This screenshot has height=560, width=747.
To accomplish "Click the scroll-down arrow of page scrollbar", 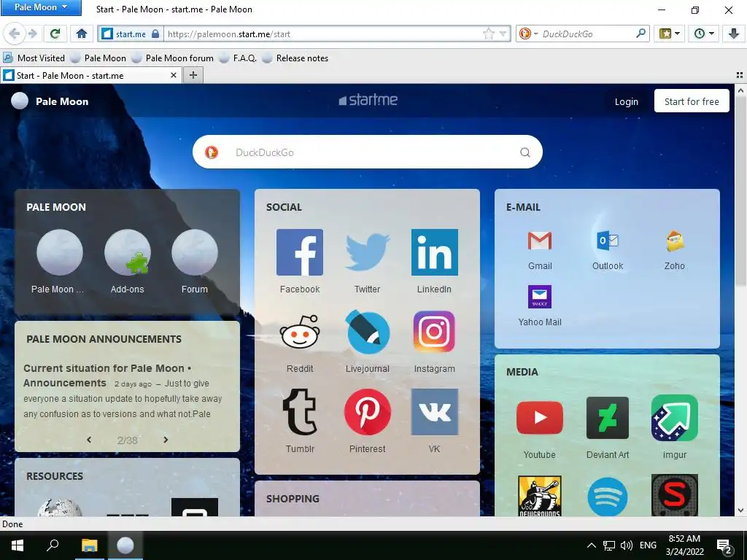I will [741, 510].
